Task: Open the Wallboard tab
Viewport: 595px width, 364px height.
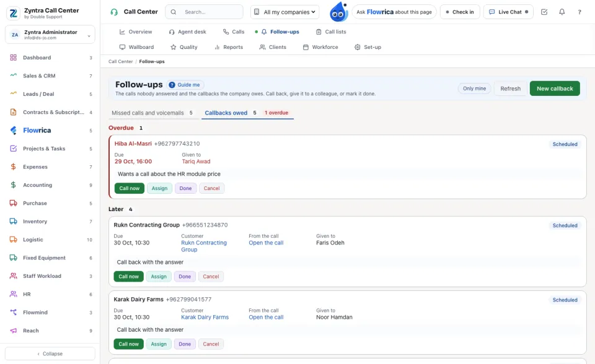Action: tap(136, 47)
